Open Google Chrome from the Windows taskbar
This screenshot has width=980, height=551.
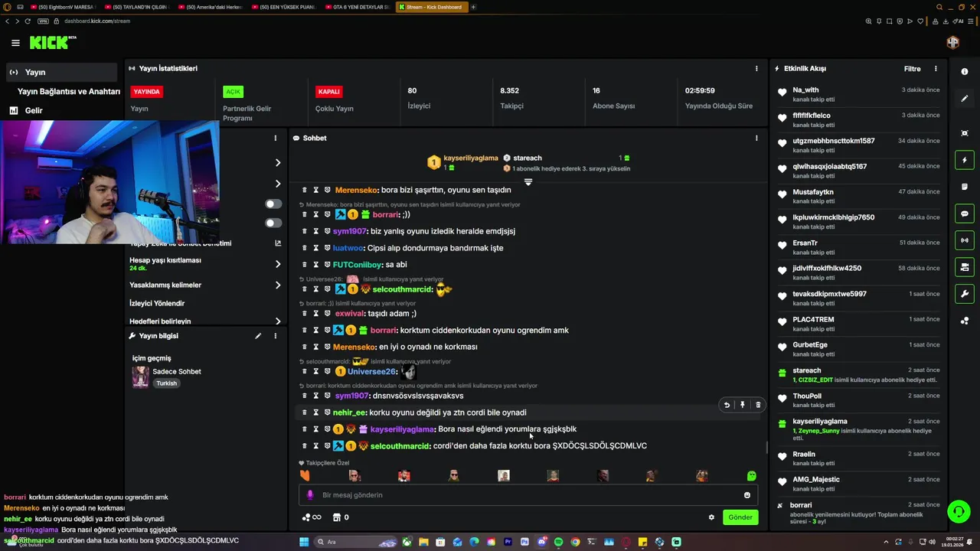pos(575,542)
